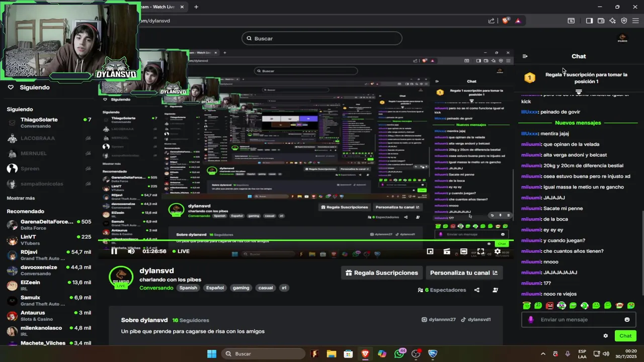644x362 pixels.
Task: Open ThiagoSolarte channel in sidebar
Action: pyautogui.click(x=49, y=123)
